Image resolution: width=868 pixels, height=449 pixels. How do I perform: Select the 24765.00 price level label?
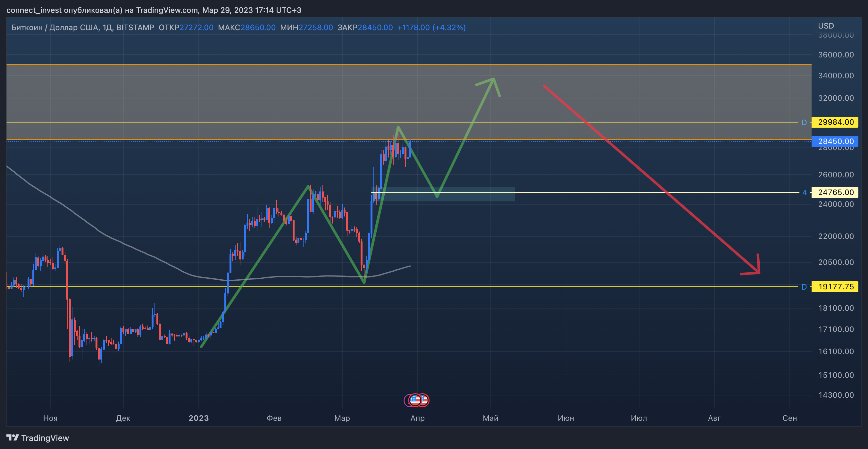tap(835, 192)
